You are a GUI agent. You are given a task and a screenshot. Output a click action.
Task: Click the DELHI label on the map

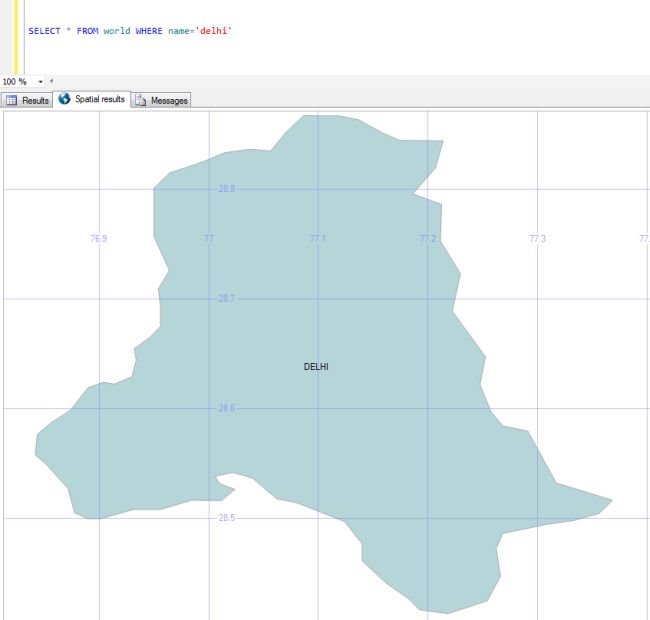click(x=316, y=367)
